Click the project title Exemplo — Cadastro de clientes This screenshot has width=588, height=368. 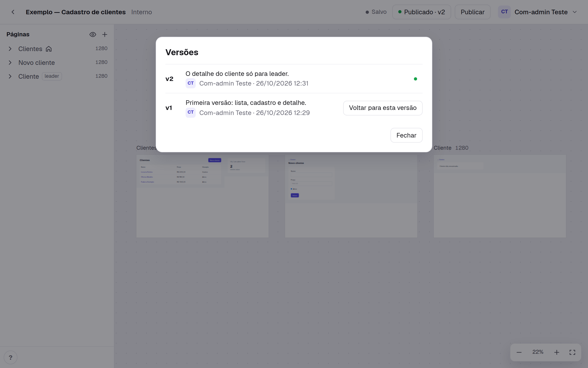tap(76, 12)
